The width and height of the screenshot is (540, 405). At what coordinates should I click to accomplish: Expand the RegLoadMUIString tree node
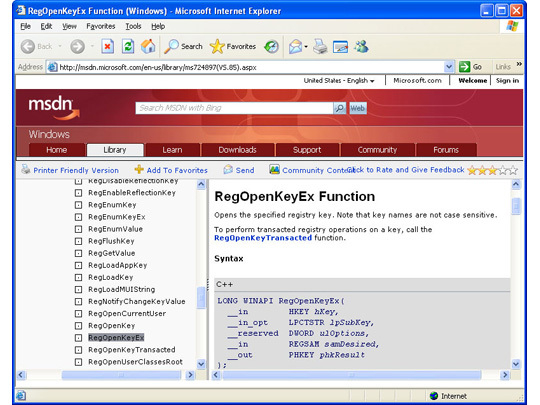coord(79,289)
